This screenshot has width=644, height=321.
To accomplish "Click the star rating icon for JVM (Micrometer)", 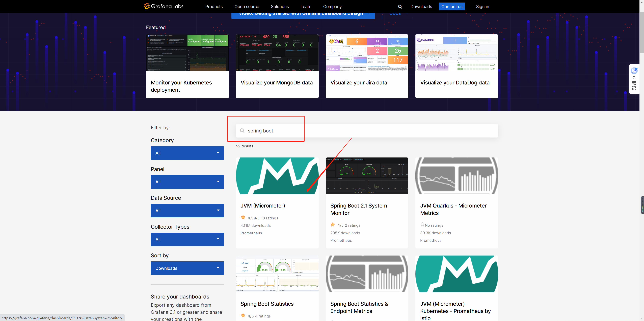I will (x=243, y=217).
